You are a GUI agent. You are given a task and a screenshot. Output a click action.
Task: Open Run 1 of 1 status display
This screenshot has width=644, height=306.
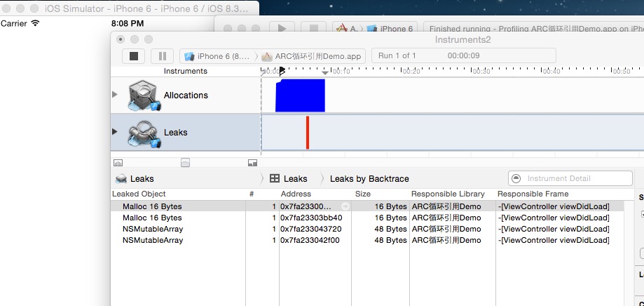coord(463,55)
